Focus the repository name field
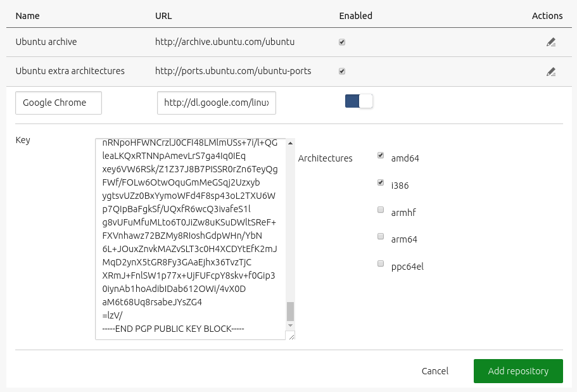The image size is (577, 392). [58, 103]
